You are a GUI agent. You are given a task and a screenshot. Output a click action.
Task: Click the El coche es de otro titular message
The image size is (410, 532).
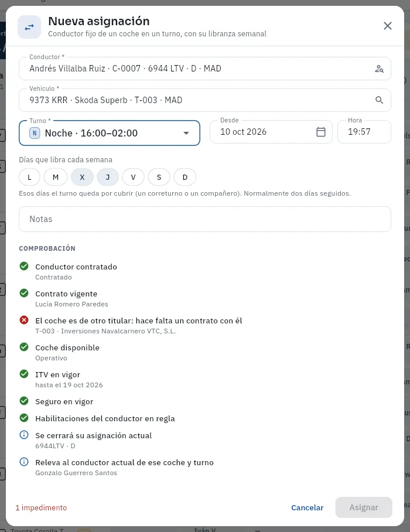click(x=139, y=321)
